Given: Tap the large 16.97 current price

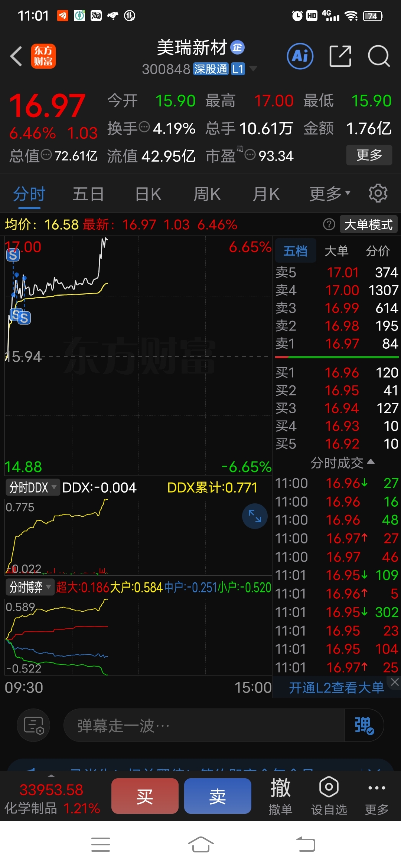Looking at the screenshot, I should click(x=48, y=105).
